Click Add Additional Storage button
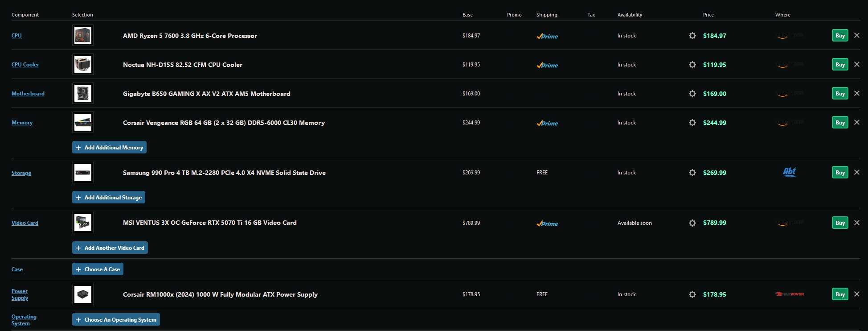The height and width of the screenshot is (331, 868). (109, 197)
